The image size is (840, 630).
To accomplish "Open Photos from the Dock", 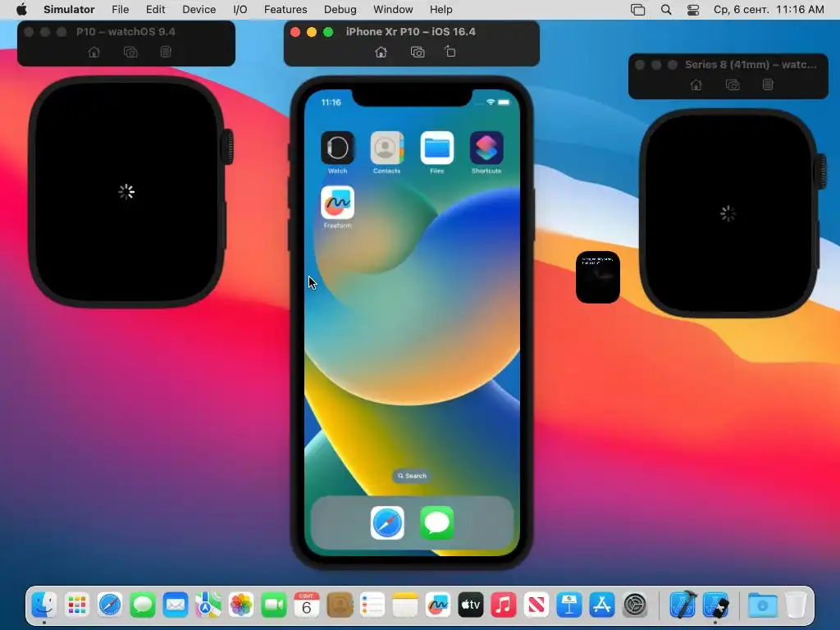I will coord(241,605).
